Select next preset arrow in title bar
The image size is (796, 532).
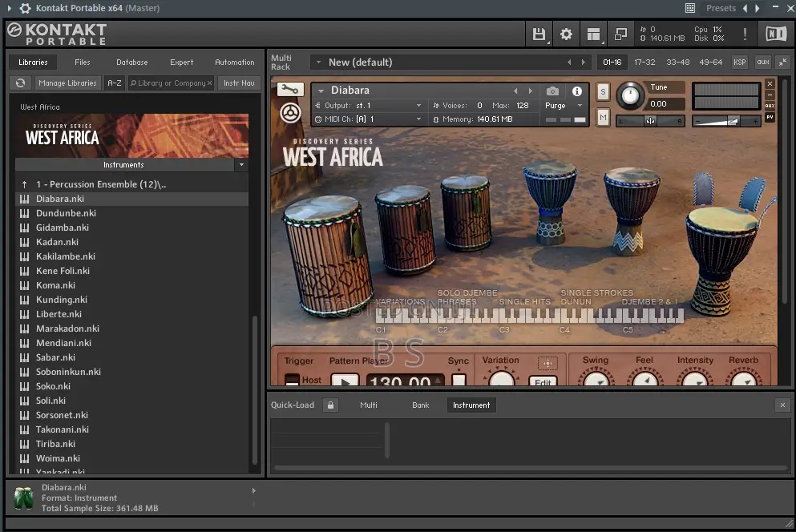(x=757, y=8)
